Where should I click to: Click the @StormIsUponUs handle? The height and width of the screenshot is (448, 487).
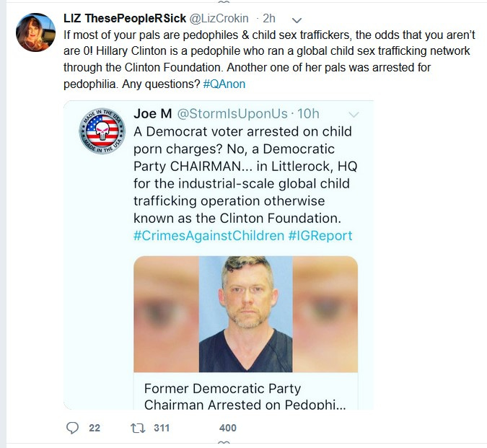[232, 114]
